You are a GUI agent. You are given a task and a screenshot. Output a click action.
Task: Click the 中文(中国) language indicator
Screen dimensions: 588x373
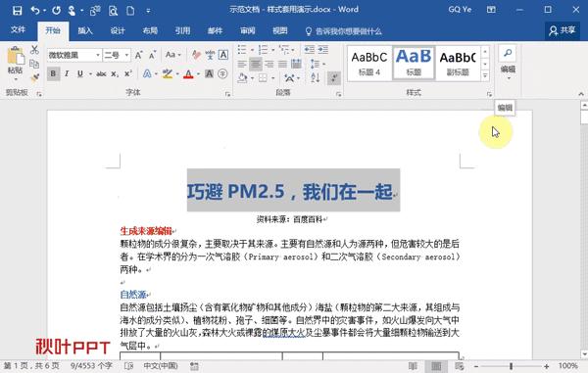[x=161, y=366]
